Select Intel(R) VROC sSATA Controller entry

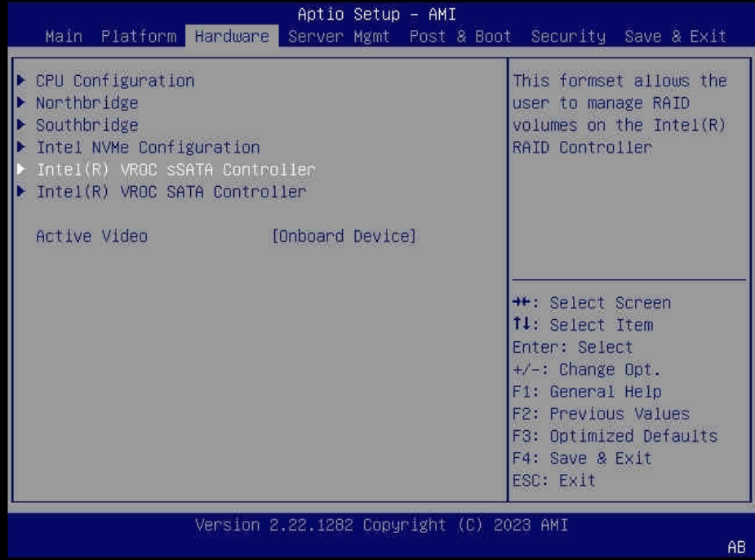175,170
